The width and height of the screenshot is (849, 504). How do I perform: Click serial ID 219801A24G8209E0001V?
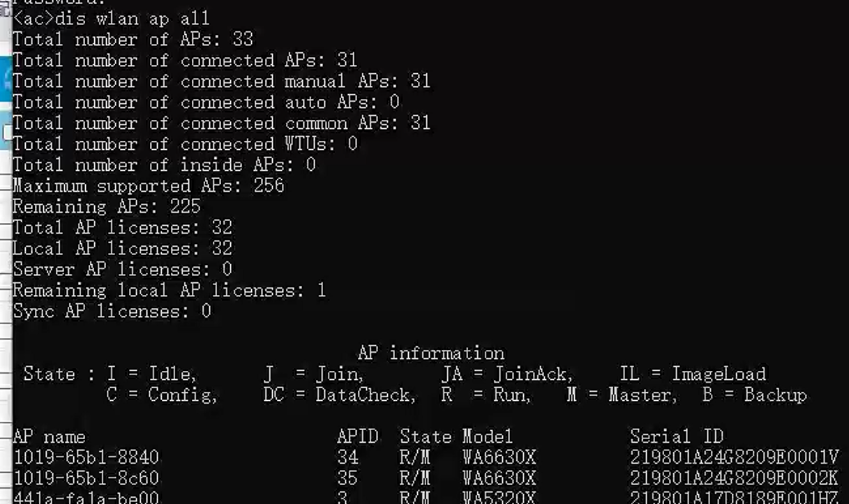(734, 458)
